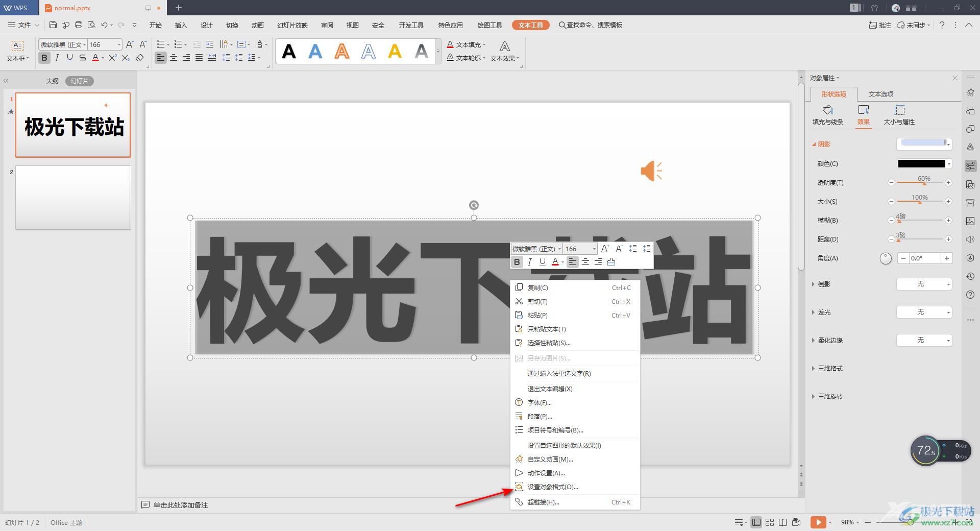This screenshot has height=531, width=980.
Task: Clear formatting with eraser icon
Action: 140,58
